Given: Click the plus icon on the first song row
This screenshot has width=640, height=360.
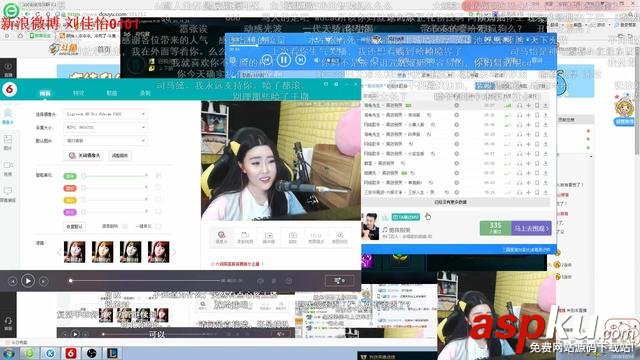Looking at the screenshot, I should point(528,105).
